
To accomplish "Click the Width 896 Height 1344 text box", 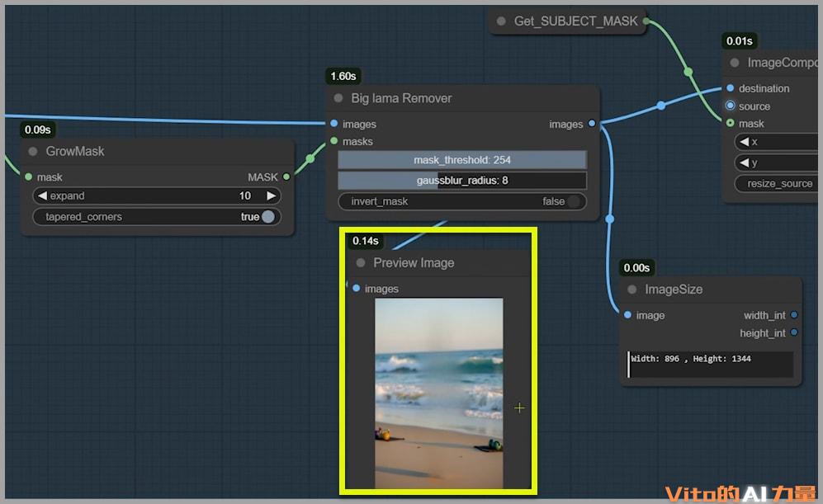I will point(711,364).
